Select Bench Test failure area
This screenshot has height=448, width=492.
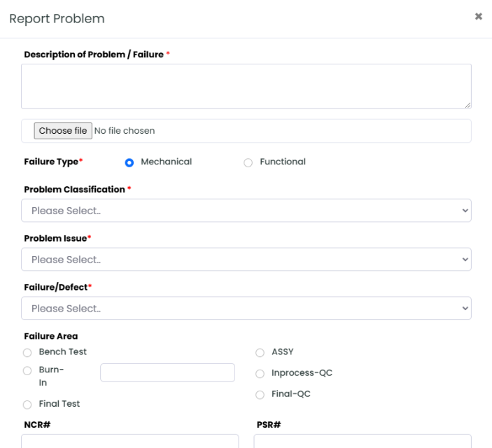click(x=27, y=353)
